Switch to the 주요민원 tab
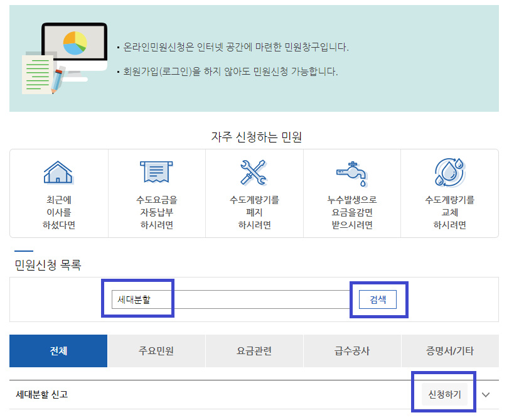The height and width of the screenshot is (420, 514). coord(156,351)
